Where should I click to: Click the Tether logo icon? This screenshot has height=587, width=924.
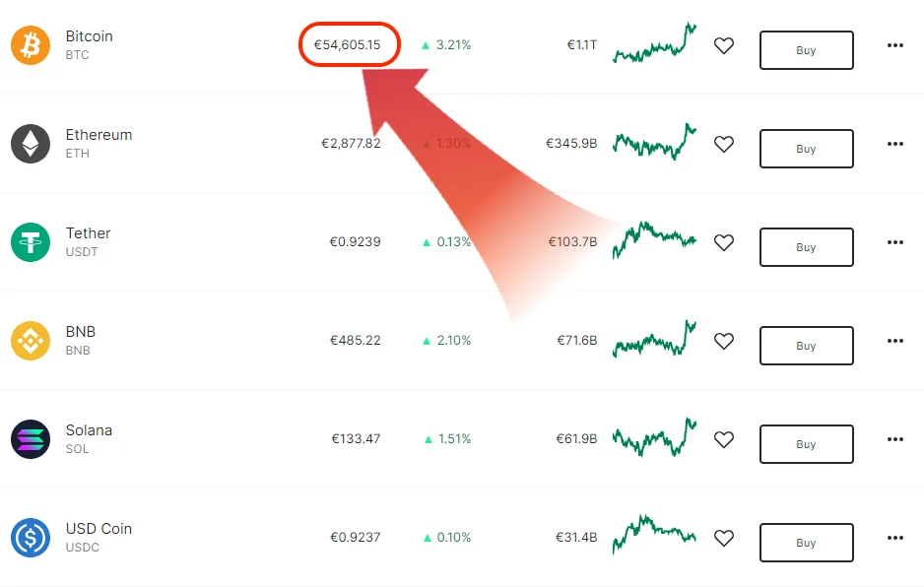(x=31, y=242)
